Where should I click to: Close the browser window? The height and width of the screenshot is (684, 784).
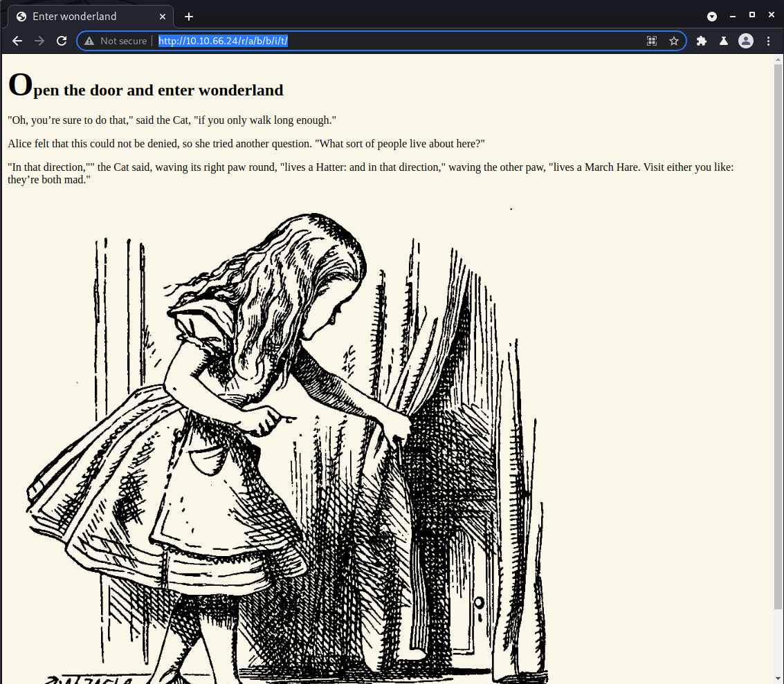pyautogui.click(x=771, y=15)
